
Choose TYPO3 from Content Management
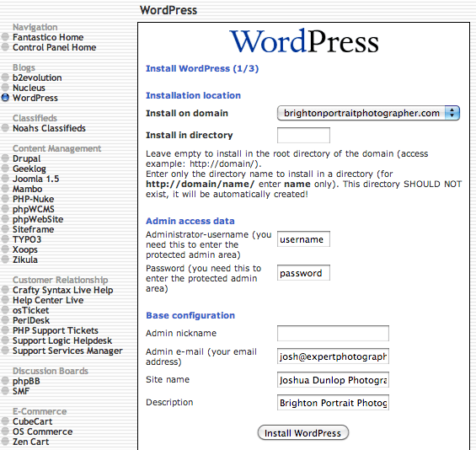point(27,239)
